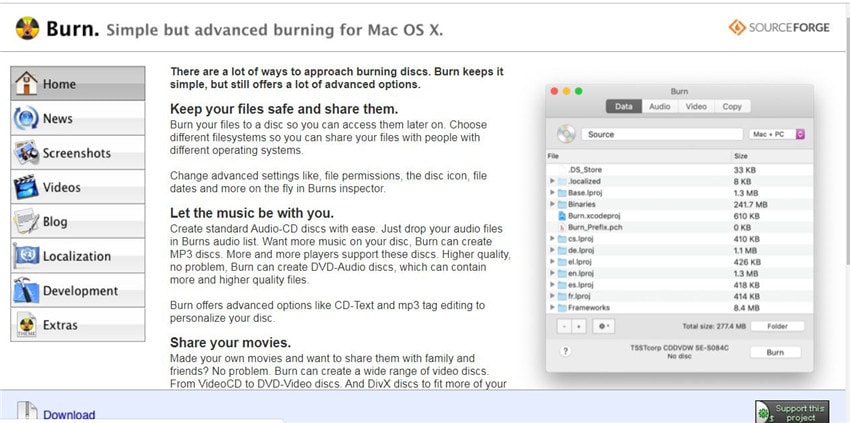Open the Localization menu item
This screenshot has width=850, height=423.
pos(78,256)
